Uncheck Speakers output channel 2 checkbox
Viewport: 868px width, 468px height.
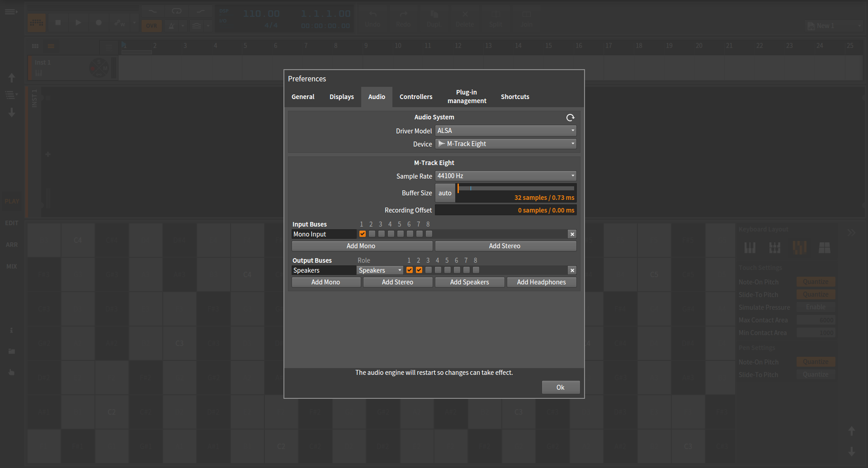point(419,270)
